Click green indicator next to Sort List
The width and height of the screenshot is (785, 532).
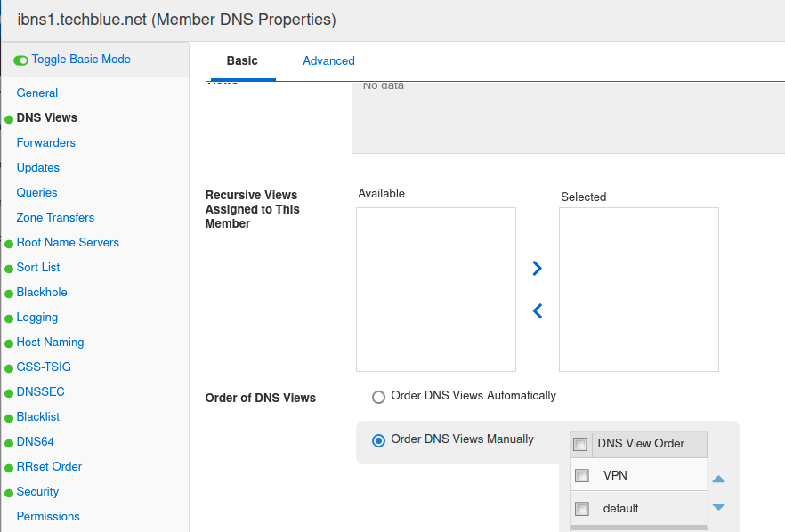pyautogui.click(x=10, y=267)
